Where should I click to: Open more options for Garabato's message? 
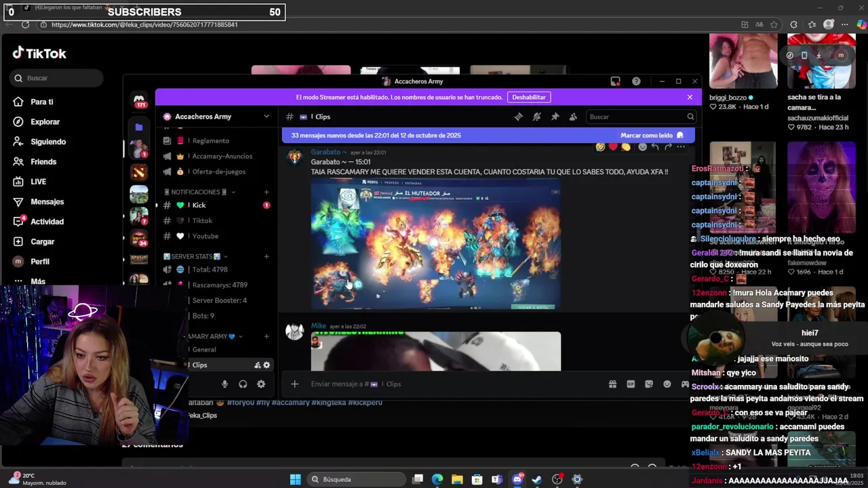(681, 146)
